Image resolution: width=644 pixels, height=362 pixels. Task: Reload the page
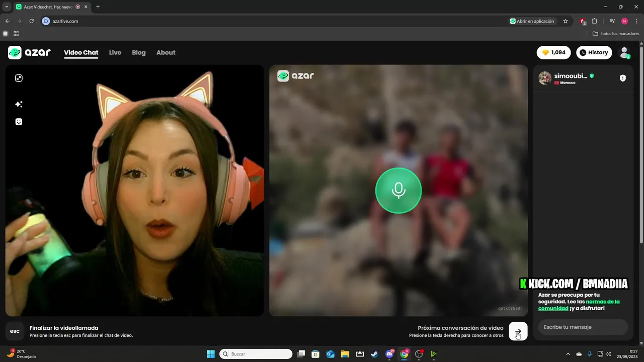coord(31,21)
